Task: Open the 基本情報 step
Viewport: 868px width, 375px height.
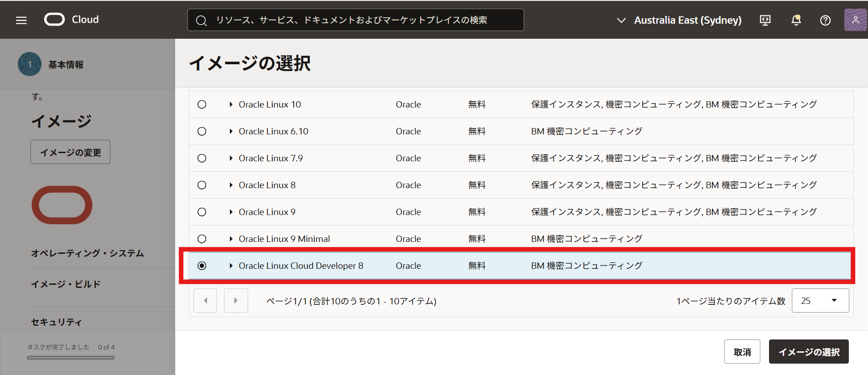Action: point(66,65)
